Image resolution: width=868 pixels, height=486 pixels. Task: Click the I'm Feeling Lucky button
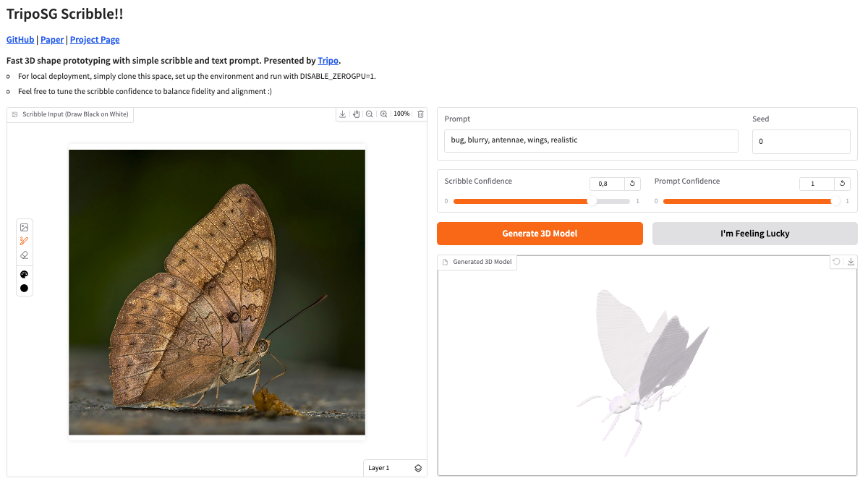[754, 234]
